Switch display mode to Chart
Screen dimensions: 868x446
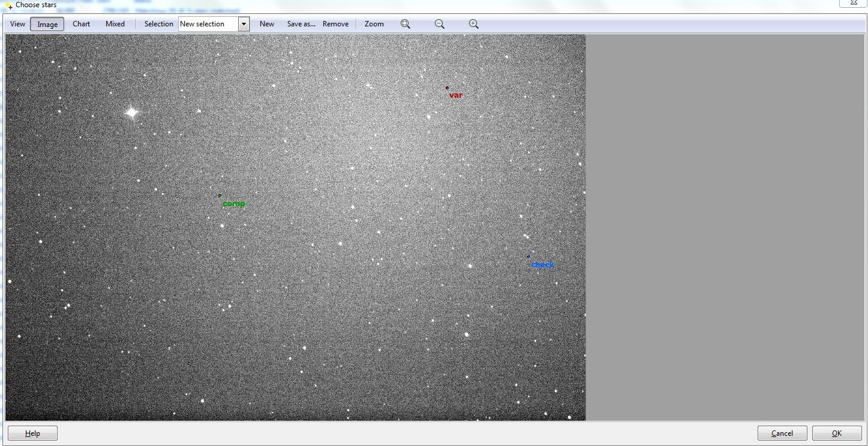pyautogui.click(x=82, y=24)
